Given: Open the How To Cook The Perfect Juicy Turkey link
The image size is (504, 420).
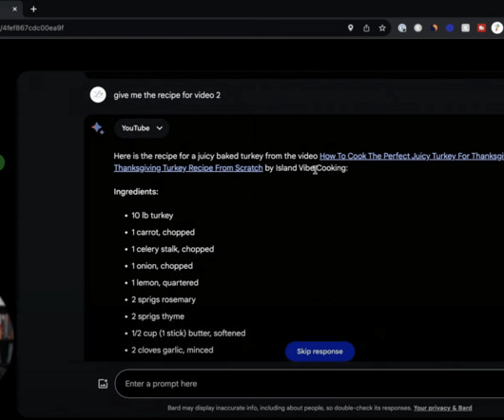Looking at the screenshot, I should pyautogui.click(x=412, y=156).
